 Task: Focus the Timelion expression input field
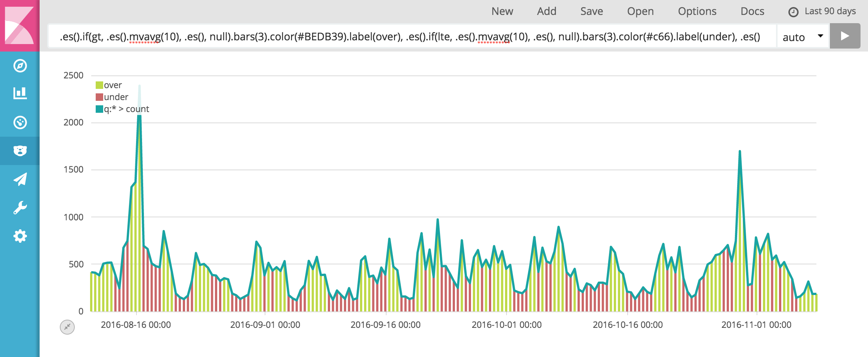point(412,37)
